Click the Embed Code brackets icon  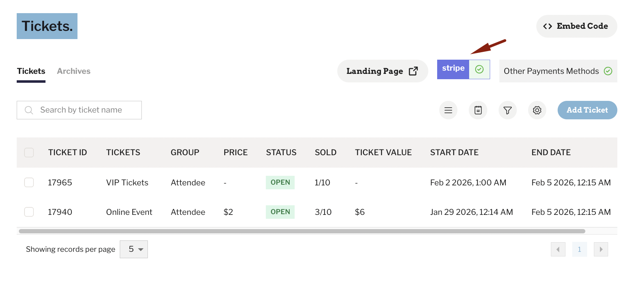(x=547, y=26)
